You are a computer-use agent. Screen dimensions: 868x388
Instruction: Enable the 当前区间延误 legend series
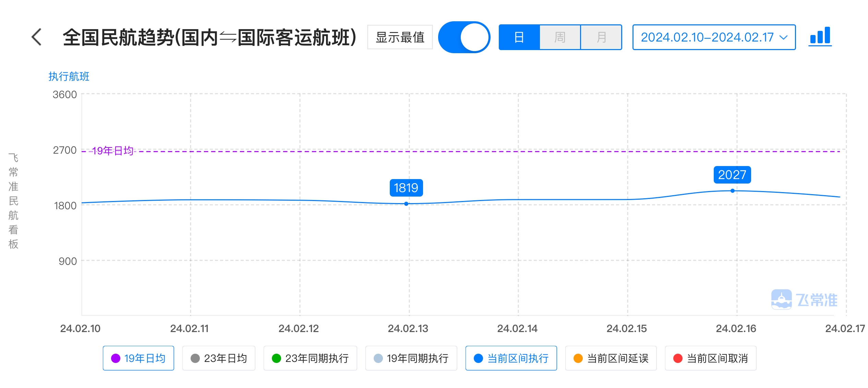tap(611, 358)
